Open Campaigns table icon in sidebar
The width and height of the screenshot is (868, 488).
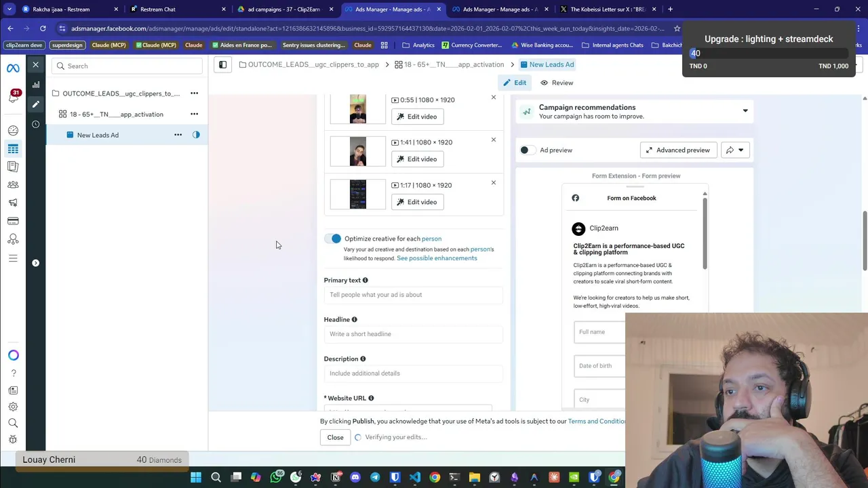(x=13, y=148)
